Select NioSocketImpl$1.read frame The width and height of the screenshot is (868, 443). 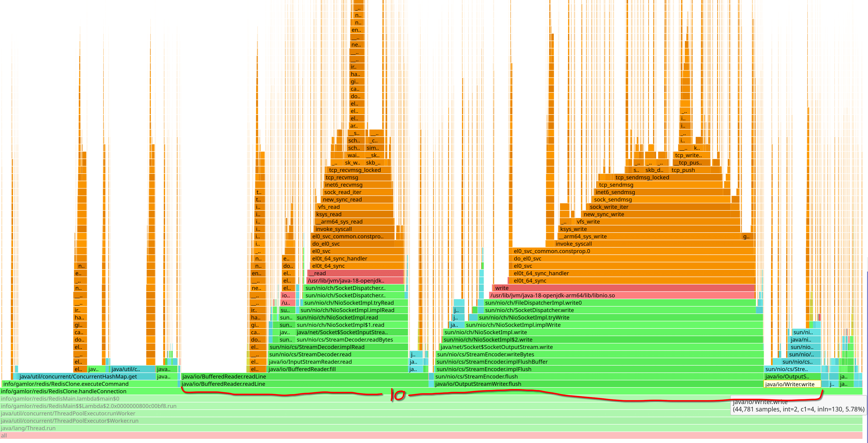tap(352, 325)
